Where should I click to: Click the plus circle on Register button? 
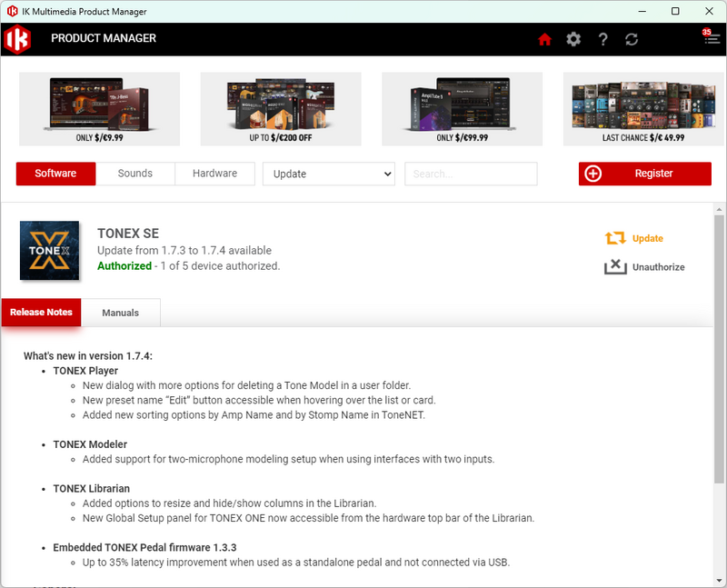coord(593,174)
